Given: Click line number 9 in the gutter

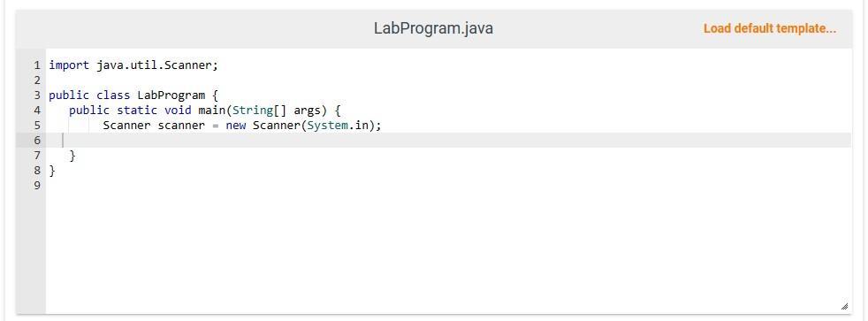Looking at the screenshot, I should coord(37,186).
